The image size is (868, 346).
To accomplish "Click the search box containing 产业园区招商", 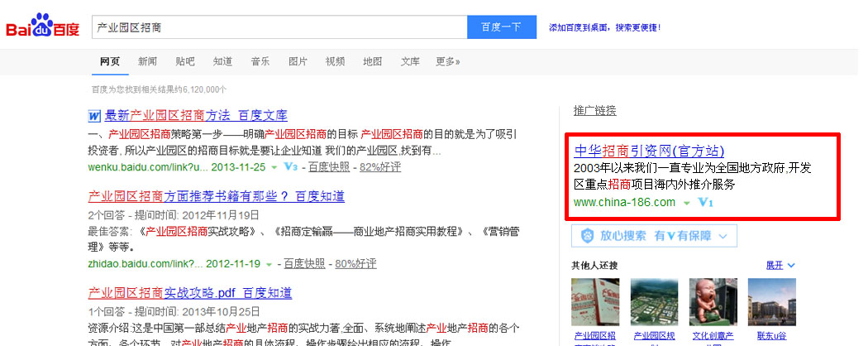I will (x=279, y=26).
